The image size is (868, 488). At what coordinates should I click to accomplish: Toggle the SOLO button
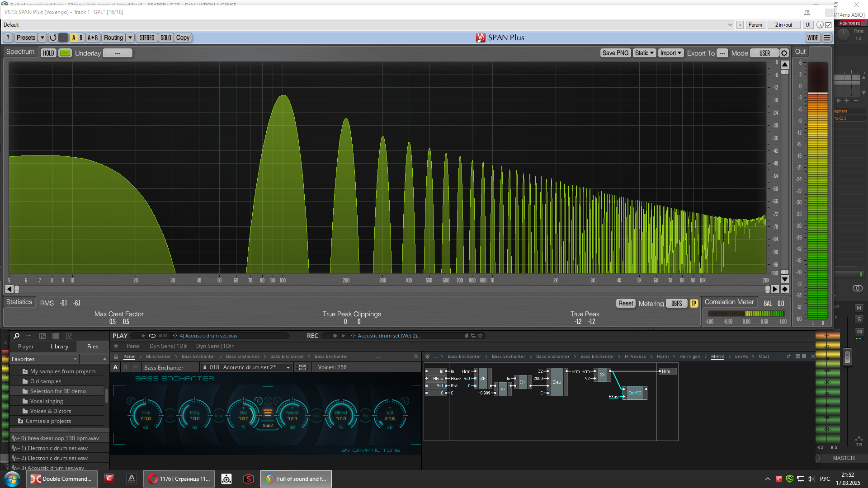(166, 38)
